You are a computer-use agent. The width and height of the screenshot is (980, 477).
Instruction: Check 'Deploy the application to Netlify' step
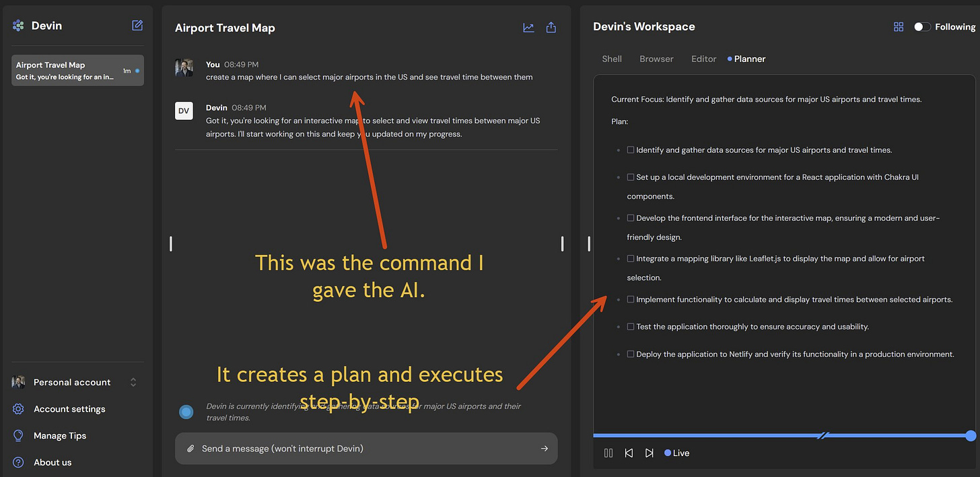tap(631, 354)
